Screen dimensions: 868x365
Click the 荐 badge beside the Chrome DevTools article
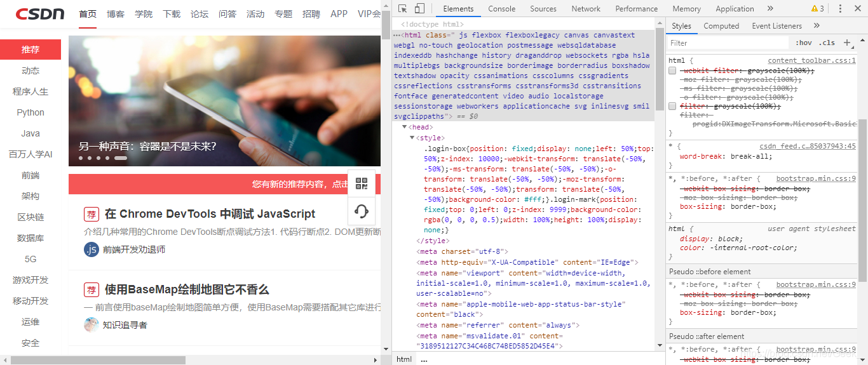[92, 214]
